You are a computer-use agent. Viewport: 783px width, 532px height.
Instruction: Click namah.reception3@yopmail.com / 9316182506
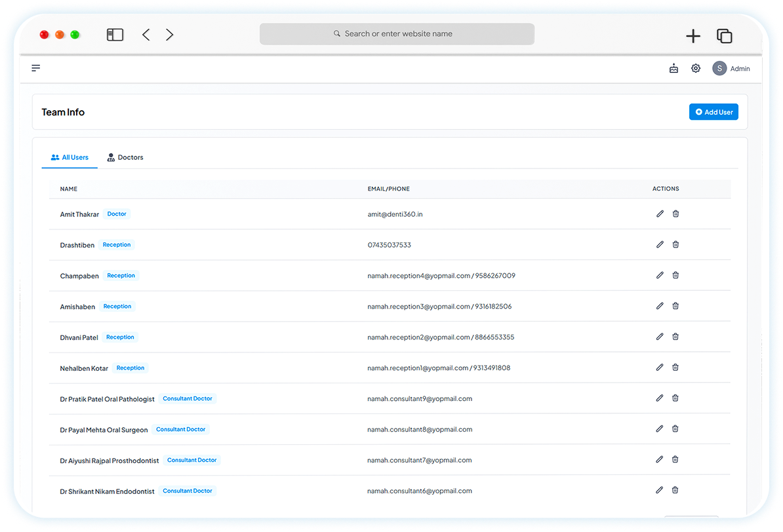point(439,307)
